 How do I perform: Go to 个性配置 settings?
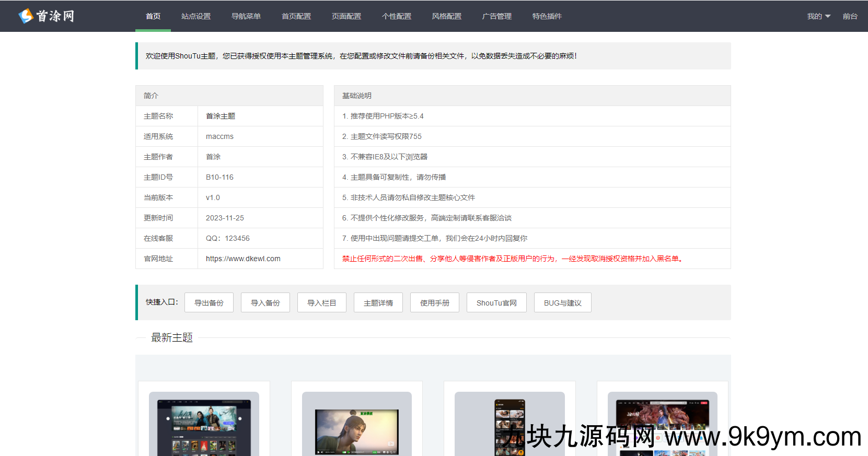click(x=397, y=16)
